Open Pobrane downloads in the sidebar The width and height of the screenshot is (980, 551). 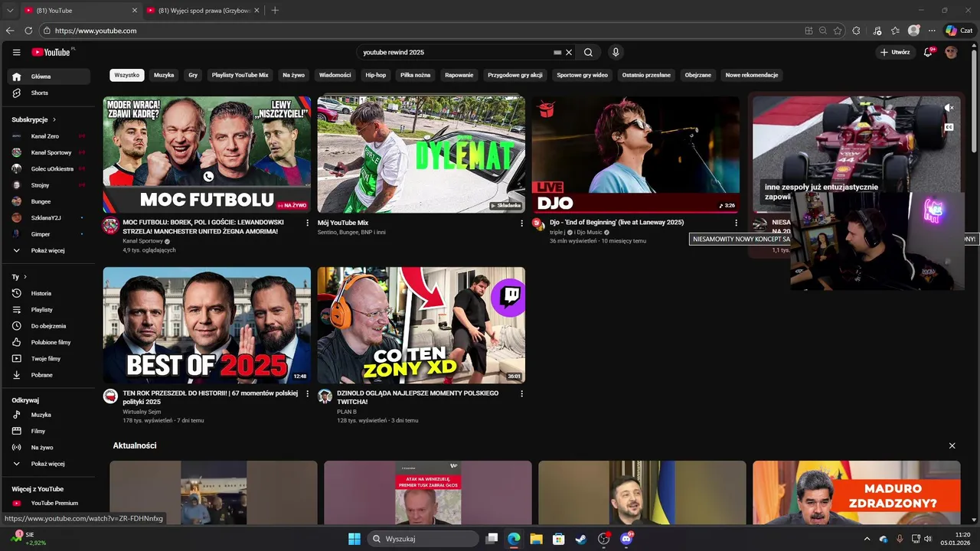[49, 375]
